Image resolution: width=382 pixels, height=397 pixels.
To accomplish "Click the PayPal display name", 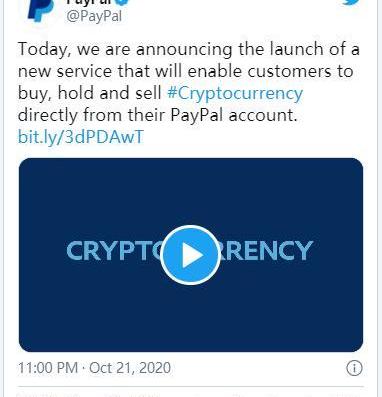I will (x=91, y=2).
